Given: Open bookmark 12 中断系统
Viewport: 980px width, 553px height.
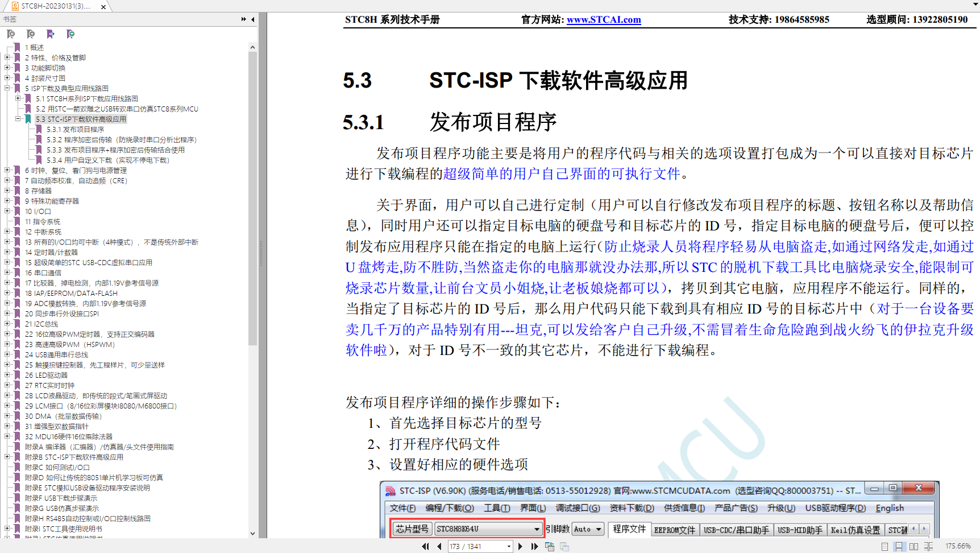Looking at the screenshot, I should point(43,232).
